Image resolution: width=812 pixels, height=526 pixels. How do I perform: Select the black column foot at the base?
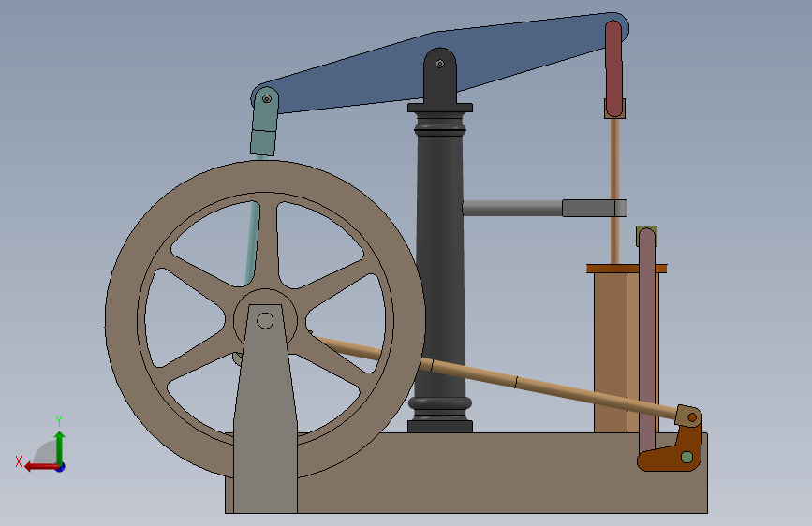[x=440, y=426]
